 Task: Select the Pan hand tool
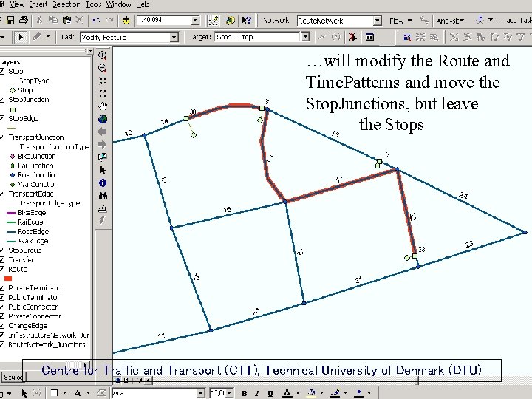103,106
